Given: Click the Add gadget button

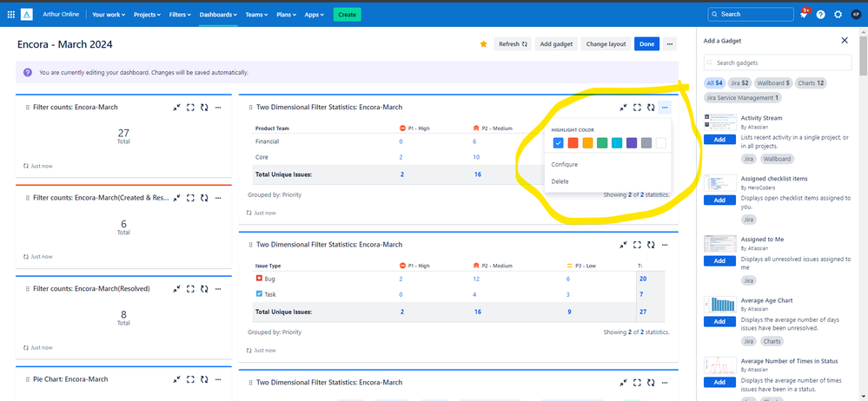Looking at the screenshot, I should click(556, 44).
